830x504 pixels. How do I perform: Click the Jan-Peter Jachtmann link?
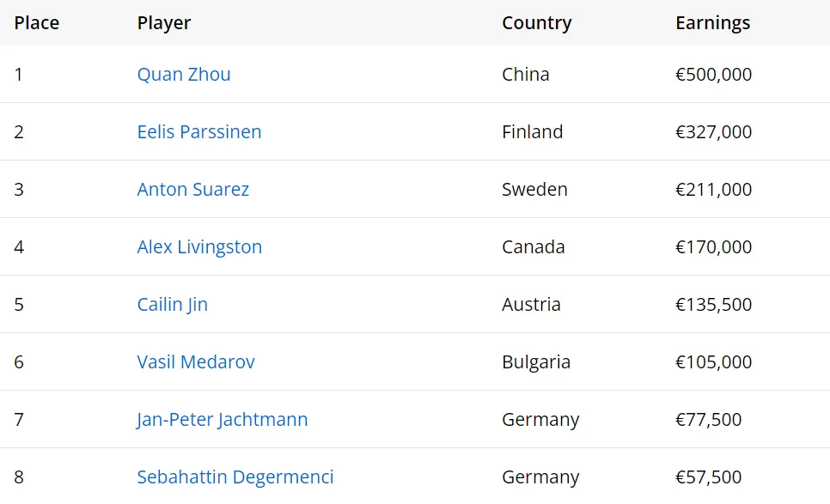[x=223, y=420]
